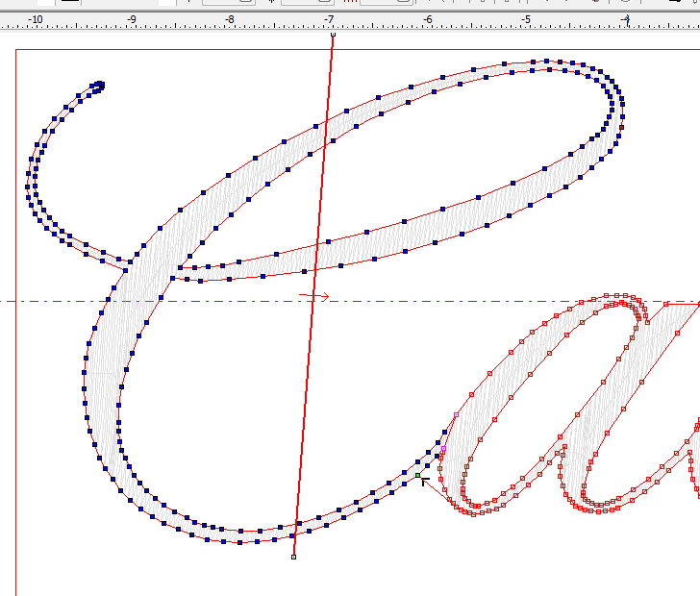Select the top handle of the stitch angle line

click(x=333, y=35)
